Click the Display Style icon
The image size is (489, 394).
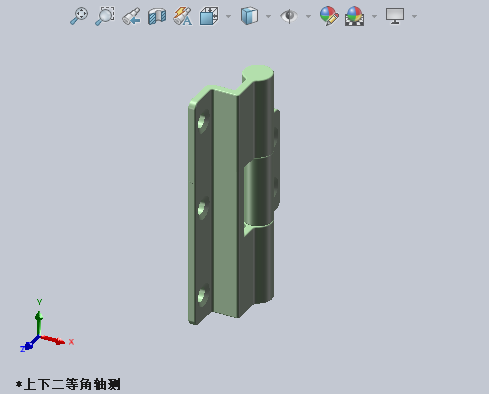coord(249,16)
